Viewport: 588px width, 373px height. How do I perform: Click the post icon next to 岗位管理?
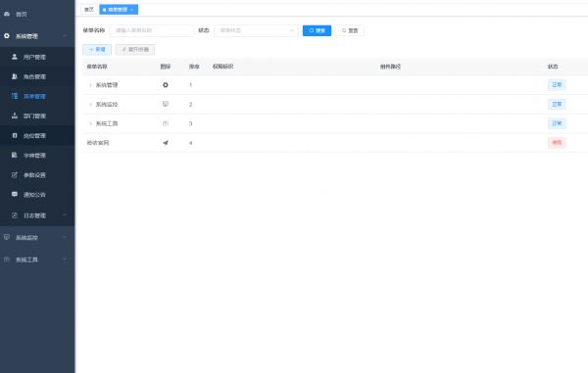pyautogui.click(x=15, y=135)
